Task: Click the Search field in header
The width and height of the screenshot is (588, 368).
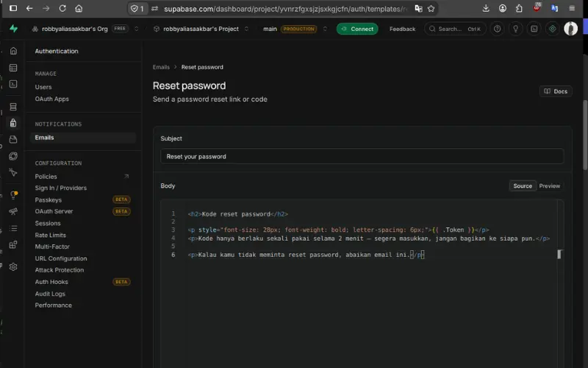Action: 455,29
